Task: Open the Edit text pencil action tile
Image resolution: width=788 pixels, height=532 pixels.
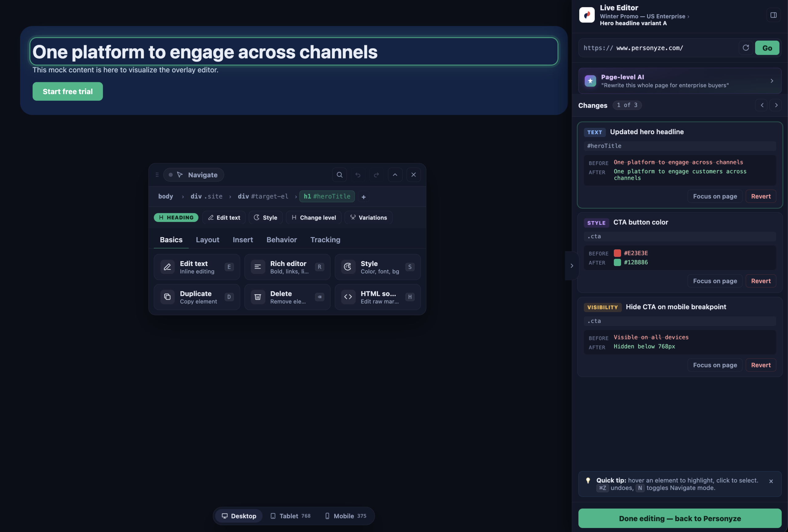Action: (x=197, y=267)
